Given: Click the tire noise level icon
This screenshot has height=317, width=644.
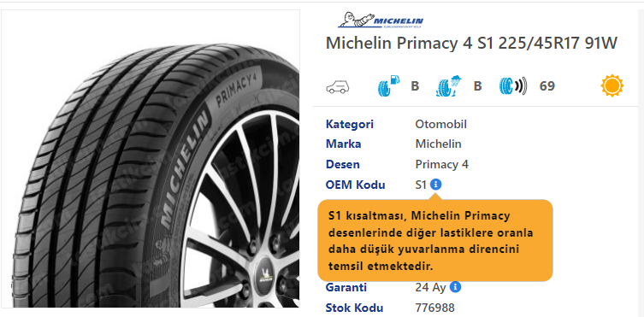Looking at the screenshot, I should tap(513, 86).
